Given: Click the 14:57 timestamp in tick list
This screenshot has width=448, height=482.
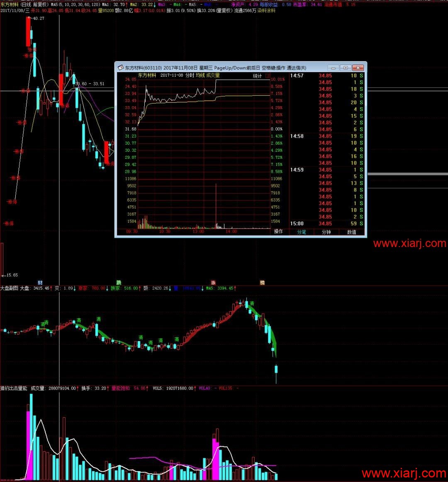Looking at the screenshot, I should point(297,75).
